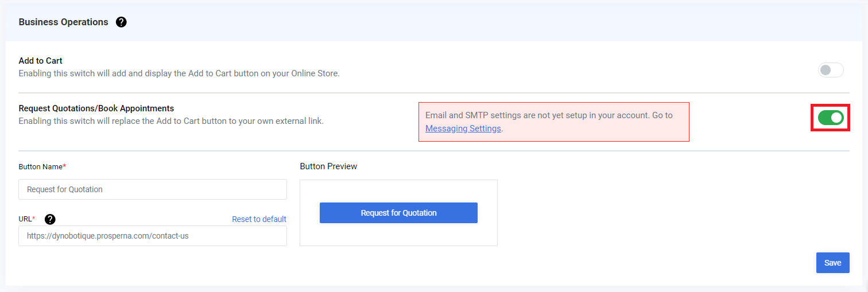Image resolution: width=868 pixels, height=292 pixels.
Task: Click the Add to Cart label
Action: coord(41,61)
